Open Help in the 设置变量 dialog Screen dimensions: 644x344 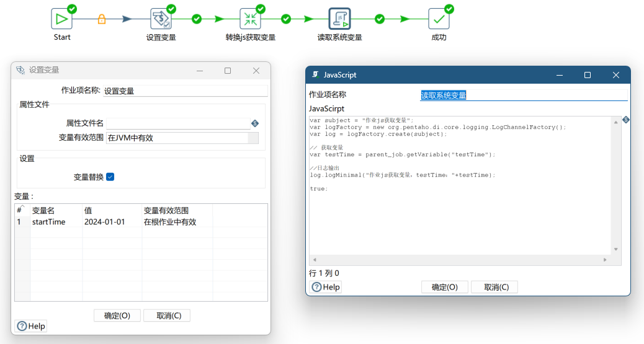click(x=31, y=326)
